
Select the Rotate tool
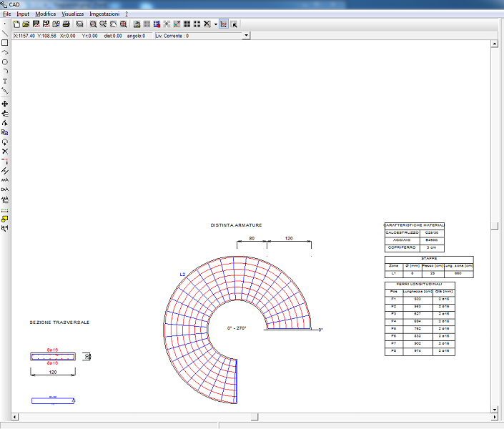[5, 142]
